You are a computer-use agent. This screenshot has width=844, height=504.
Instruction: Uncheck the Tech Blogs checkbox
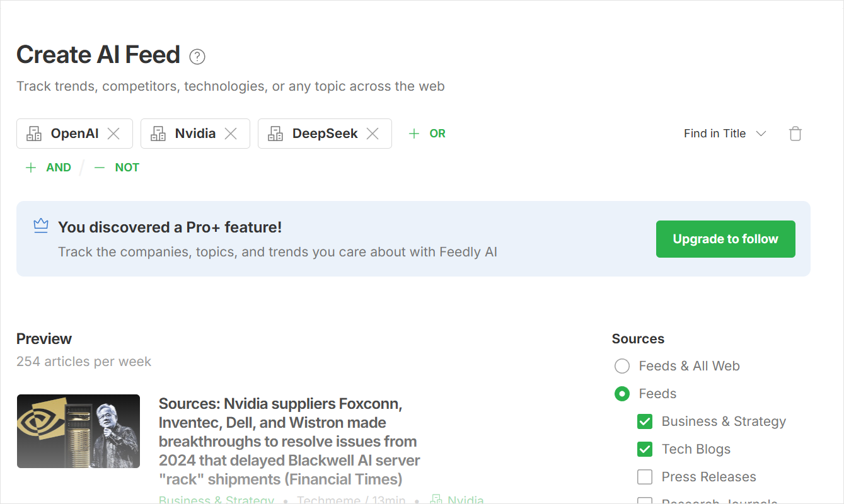click(645, 449)
